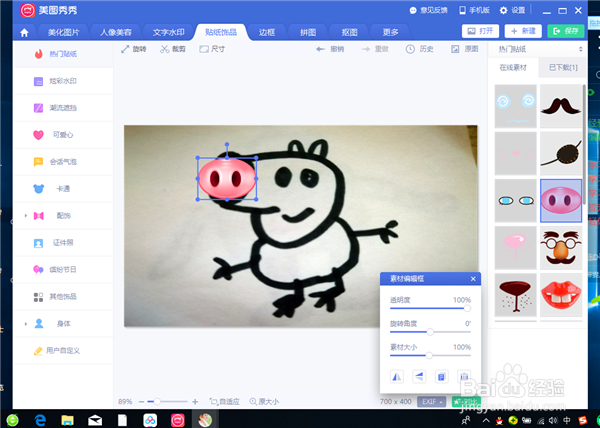The height and width of the screenshot is (428, 600).
Task: Pick the mustache sticker thumbnail
Action: tap(561, 106)
